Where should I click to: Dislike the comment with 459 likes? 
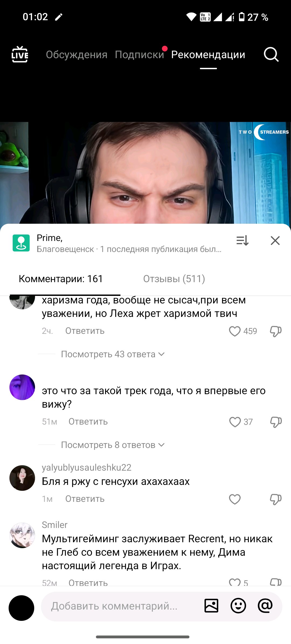pos(276,331)
